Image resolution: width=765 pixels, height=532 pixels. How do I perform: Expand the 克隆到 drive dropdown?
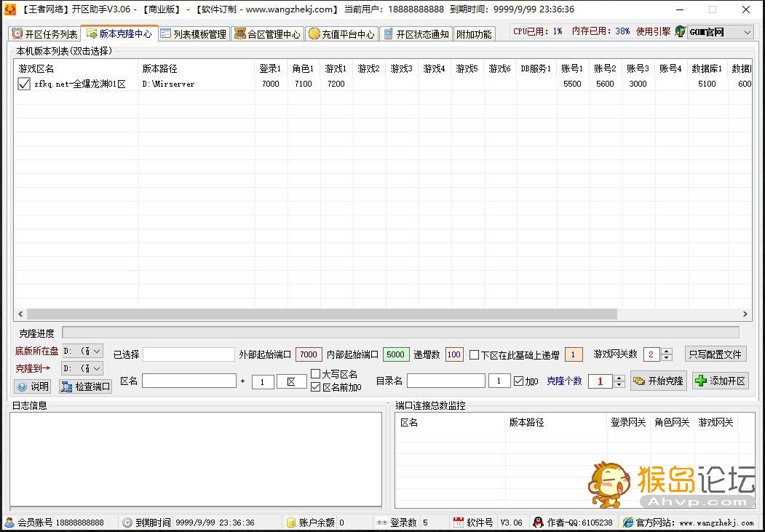click(82, 368)
